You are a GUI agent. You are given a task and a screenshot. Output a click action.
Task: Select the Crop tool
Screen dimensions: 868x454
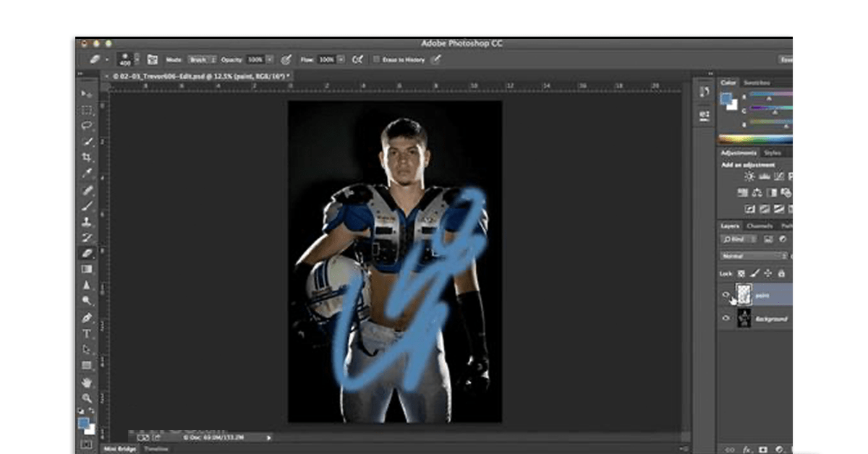[x=87, y=158]
